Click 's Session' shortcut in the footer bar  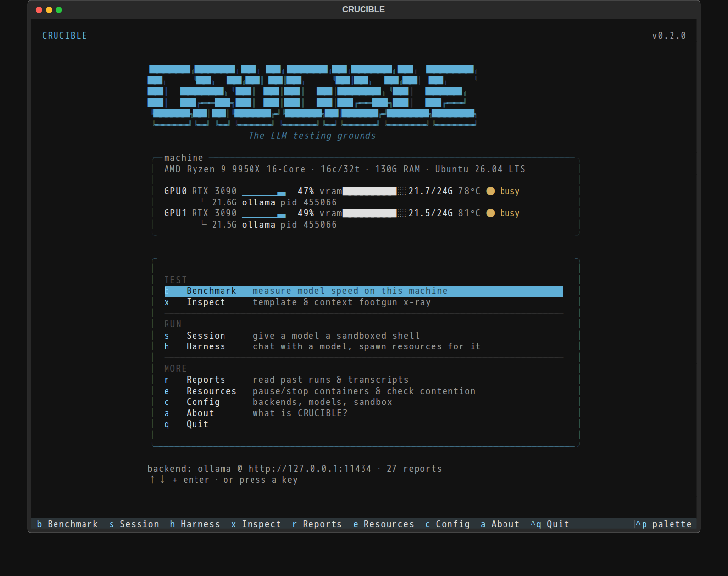click(x=134, y=524)
